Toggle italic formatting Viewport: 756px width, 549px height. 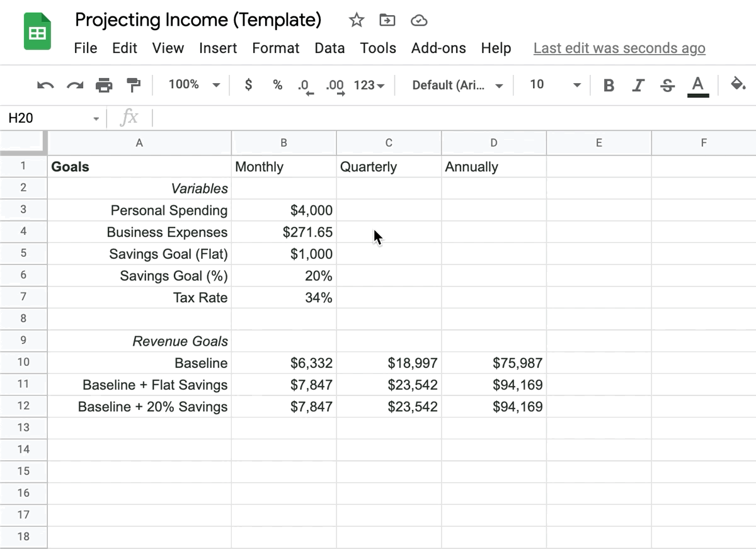click(638, 85)
